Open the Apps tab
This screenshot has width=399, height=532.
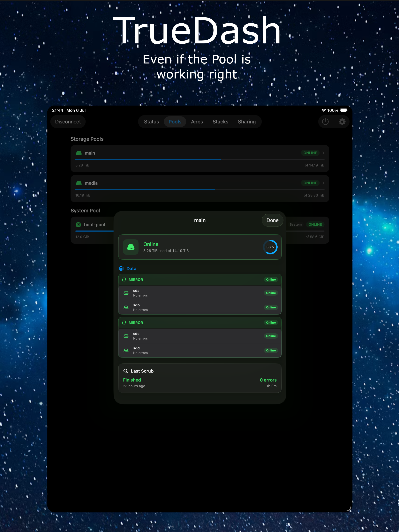[197, 122]
